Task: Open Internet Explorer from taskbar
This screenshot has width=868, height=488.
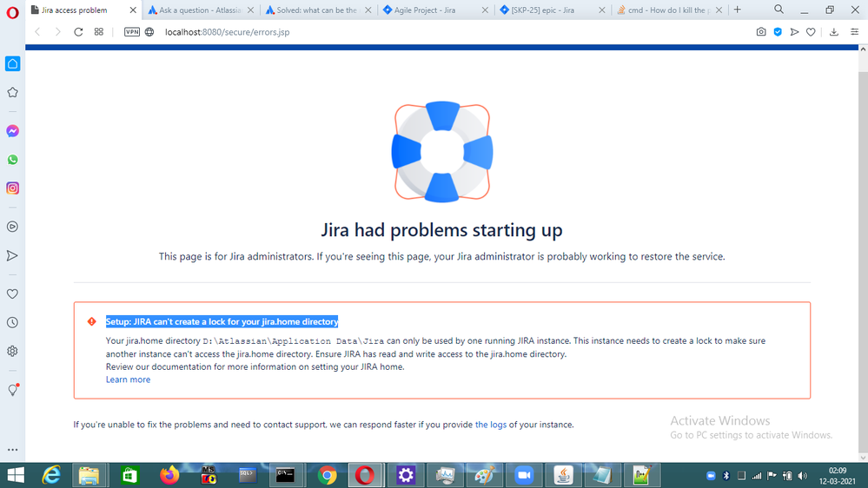Action: click(x=51, y=475)
